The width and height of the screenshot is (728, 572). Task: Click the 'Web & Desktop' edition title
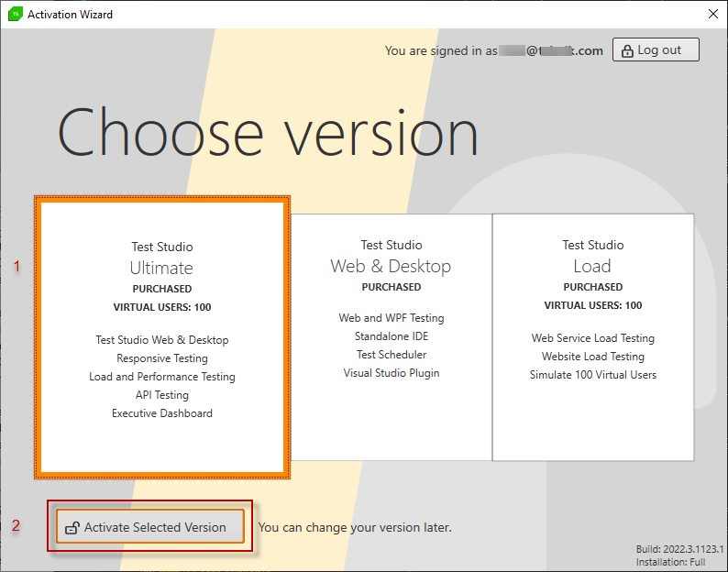391,266
